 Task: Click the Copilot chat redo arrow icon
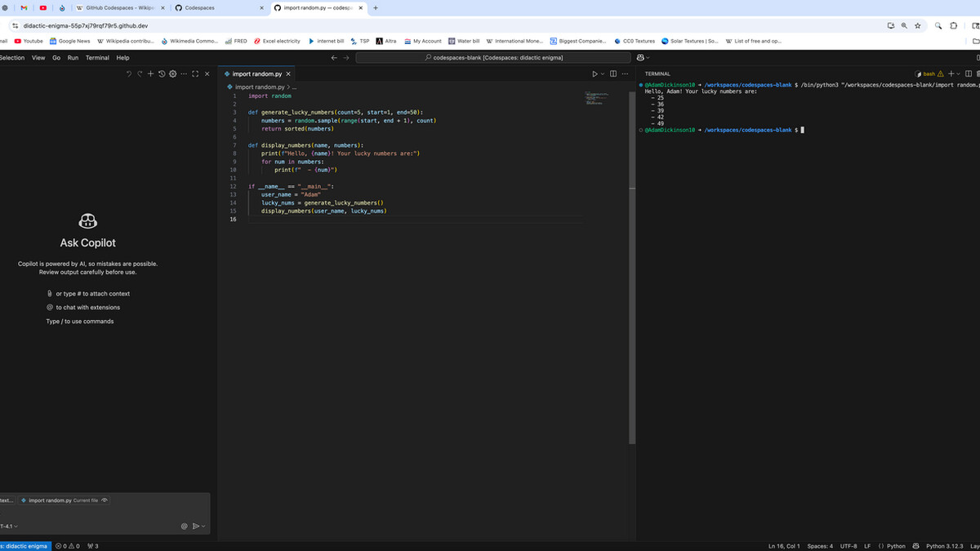point(140,74)
